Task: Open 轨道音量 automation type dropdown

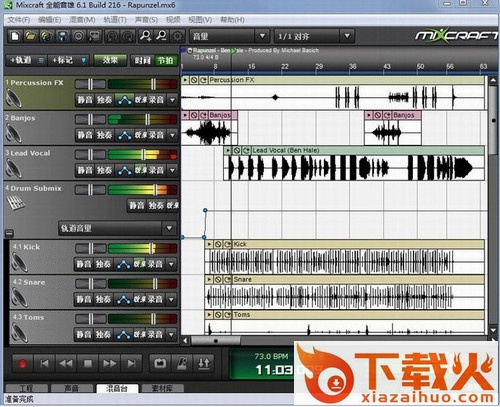Action: point(117,228)
